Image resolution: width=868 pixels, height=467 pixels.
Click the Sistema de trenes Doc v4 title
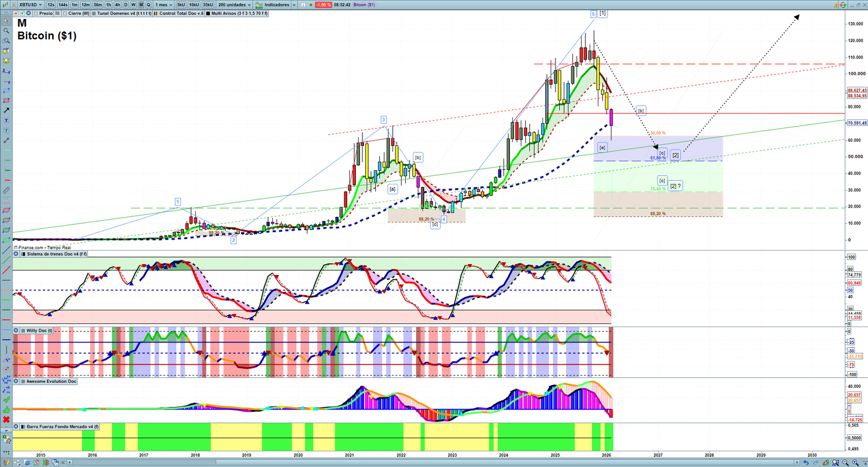[56, 254]
